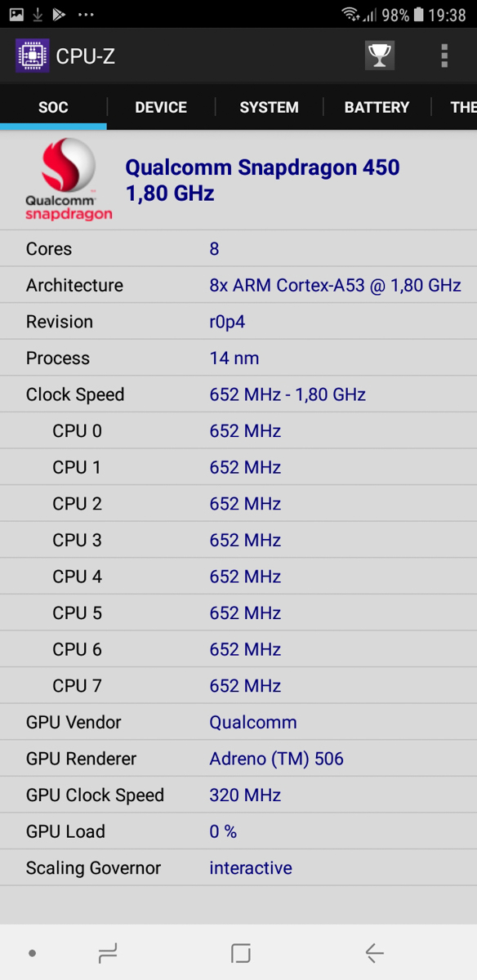Image resolution: width=477 pixels, height=980 pixels.
Task: Tap the Qualcomm Snapdragon logo
Action: point(69,180)
